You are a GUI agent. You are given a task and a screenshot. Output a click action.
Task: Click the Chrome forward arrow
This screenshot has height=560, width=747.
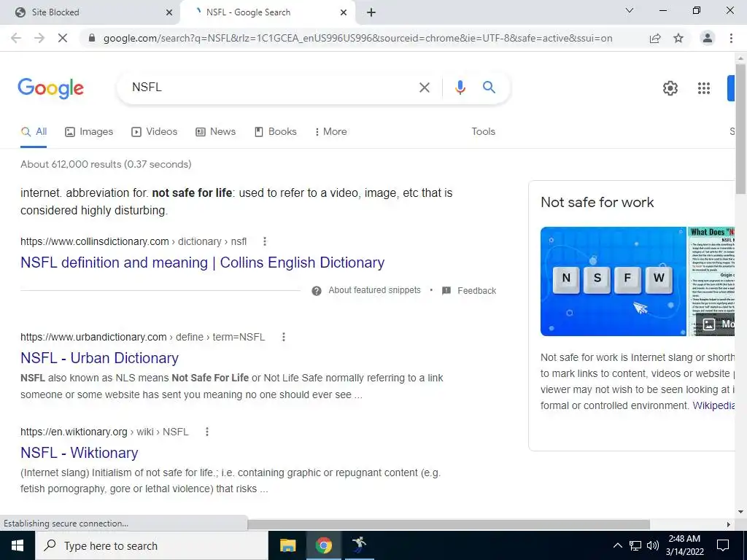pos(39,38)
